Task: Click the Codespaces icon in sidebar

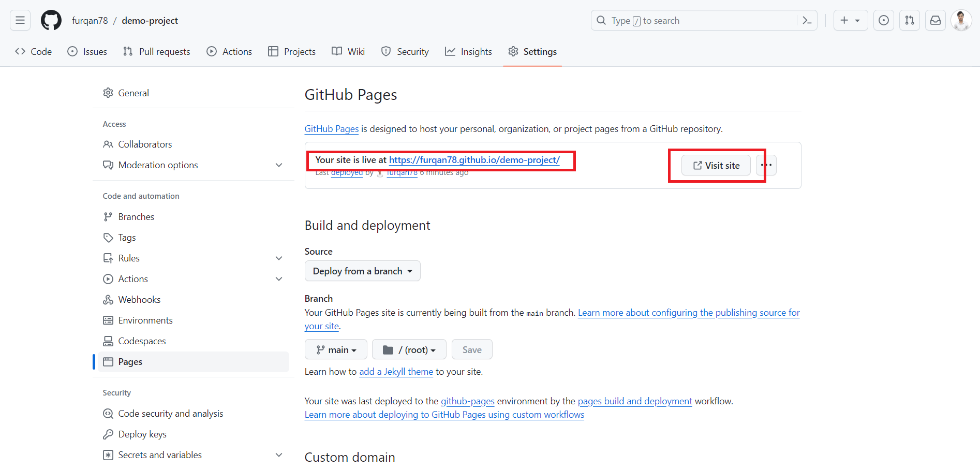Action: 108,341
